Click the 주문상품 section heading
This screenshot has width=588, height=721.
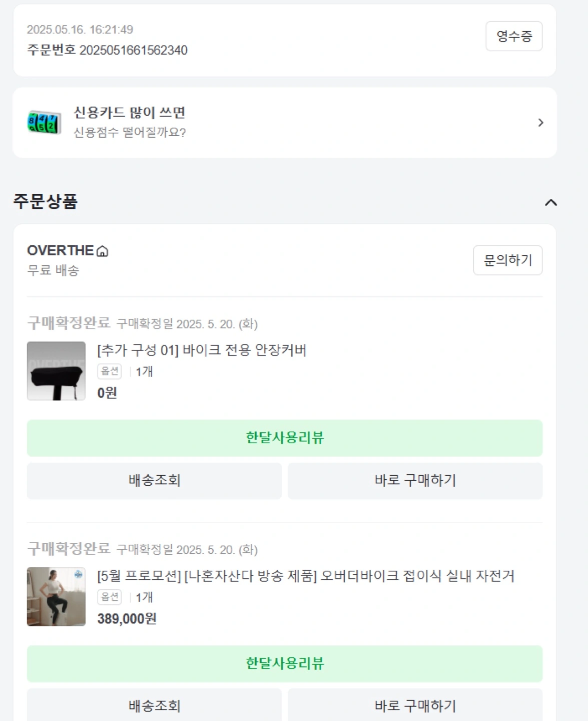[46, 201]
